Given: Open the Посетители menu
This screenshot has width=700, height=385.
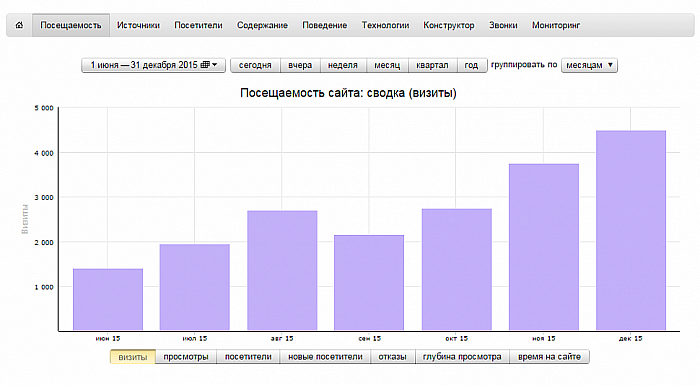Looking at the screenshot, I should (198, 25).
